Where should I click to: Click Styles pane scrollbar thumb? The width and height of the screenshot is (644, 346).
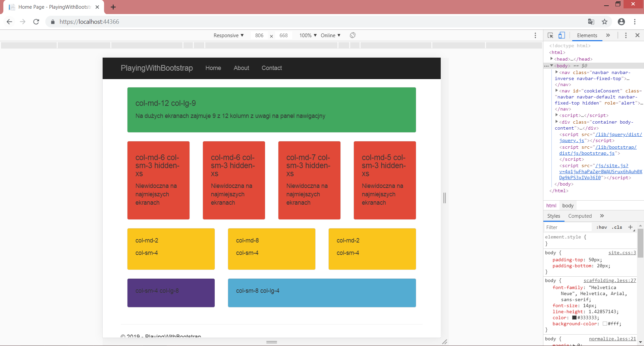pyautogui.click(x=640, y=244)
